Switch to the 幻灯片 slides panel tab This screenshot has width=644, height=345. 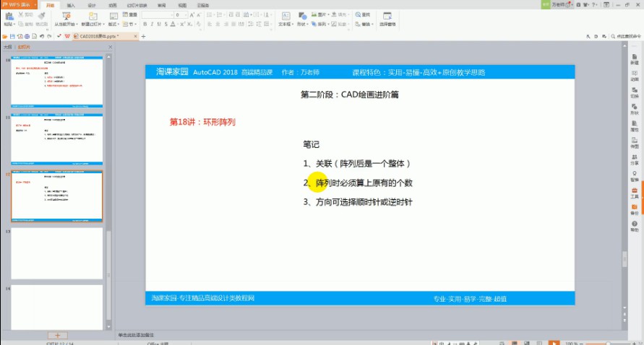(24, 47)
